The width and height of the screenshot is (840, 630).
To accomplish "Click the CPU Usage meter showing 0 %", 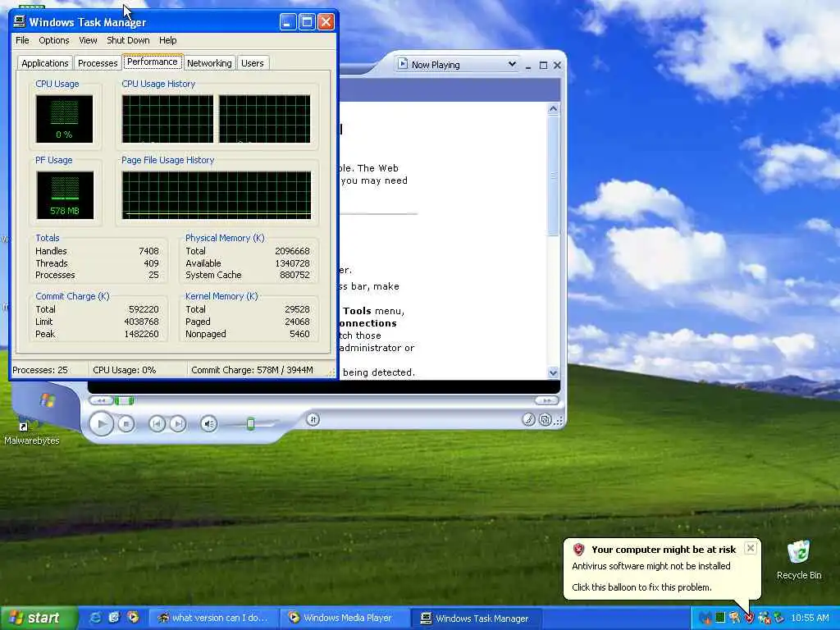I will point(64,119).
